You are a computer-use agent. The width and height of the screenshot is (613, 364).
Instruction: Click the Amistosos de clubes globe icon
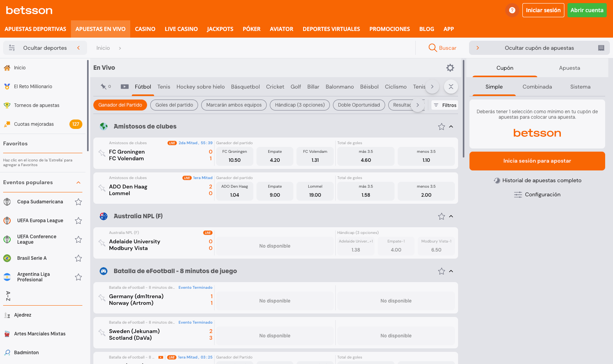[x=104, y=127]
